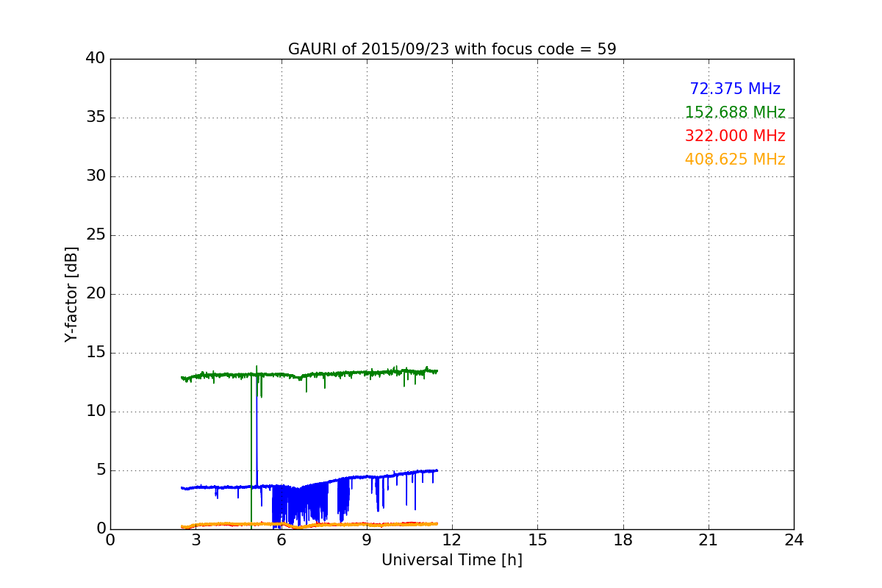Screen dimensions: 882x588
Task: Click x-axis tick label 3
Action: coord(196,540)
